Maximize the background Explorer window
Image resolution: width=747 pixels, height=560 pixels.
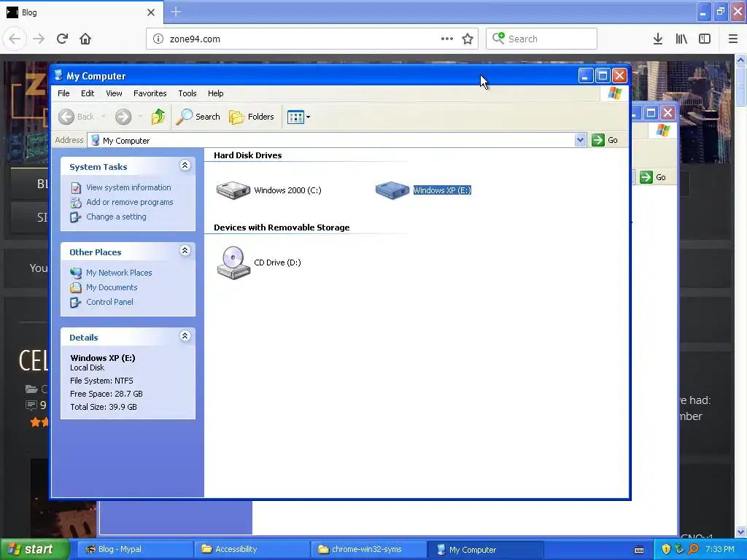click(x=651, y=113)
